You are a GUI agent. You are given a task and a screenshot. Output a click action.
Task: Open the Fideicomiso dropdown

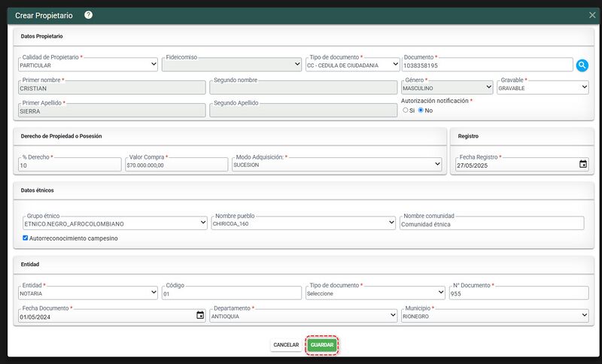232,65
